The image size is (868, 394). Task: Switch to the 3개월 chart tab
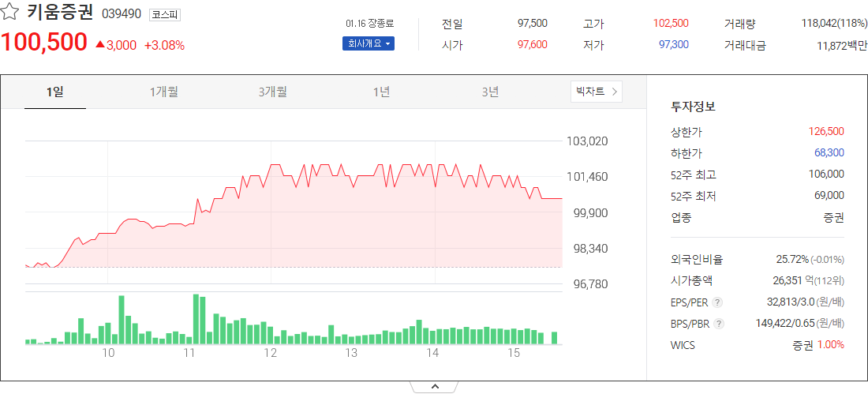click(272, 92)
